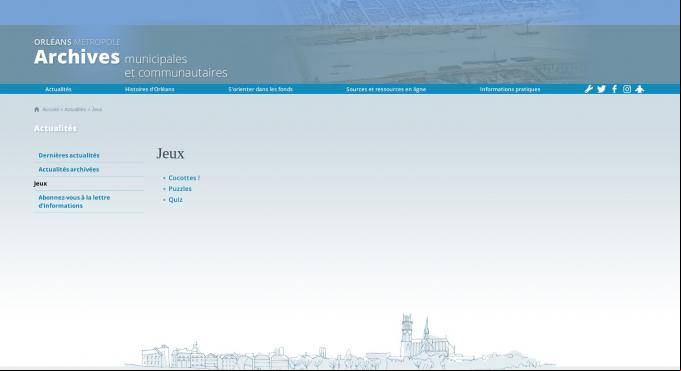The width and height of the screenshot is (681, 371).
Task: Open the Quiz link
Action: [175, 199]
